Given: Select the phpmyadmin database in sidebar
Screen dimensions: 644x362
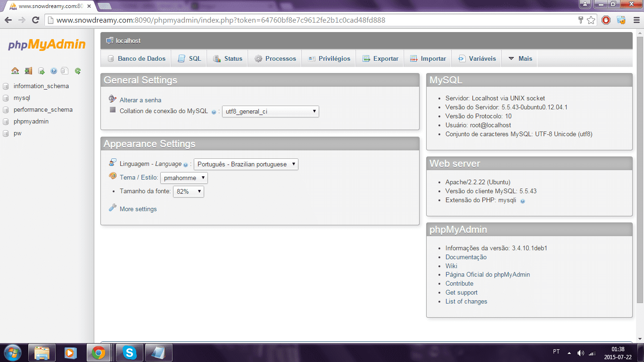Looking at the screenshot, I should [x=31, y=122].
